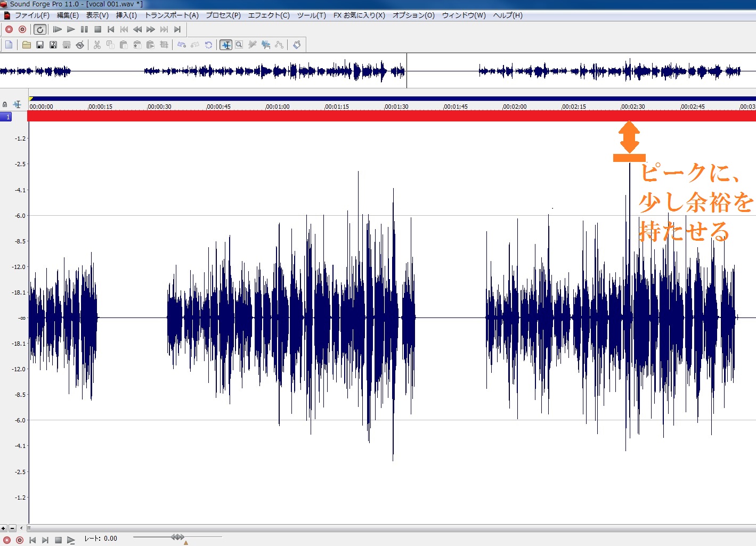Open the オプション(O) menu
This screenshot has height=546, width=756.
click(x=413, y=15)
